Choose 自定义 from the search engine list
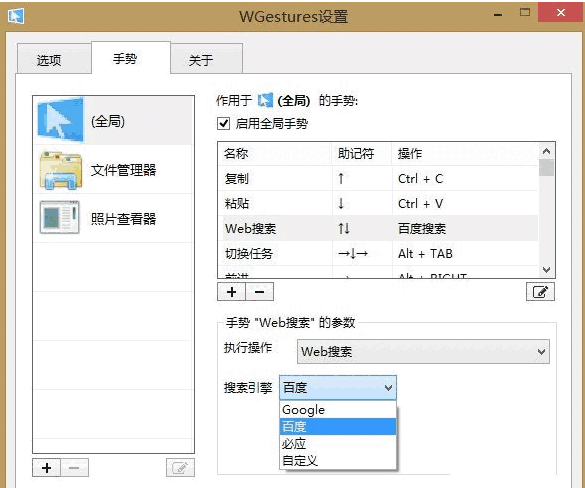Screen dimensions: 585x488 point(338,460)
